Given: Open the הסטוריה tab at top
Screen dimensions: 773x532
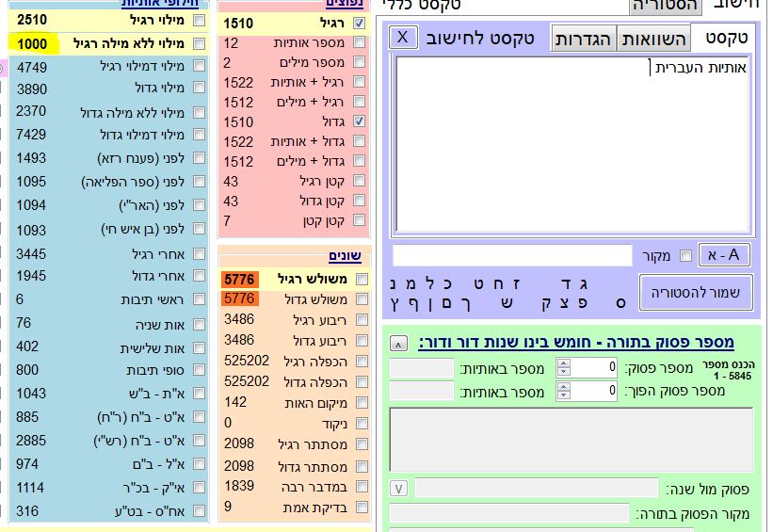Looking at the screenshot, I should (667, 6).
